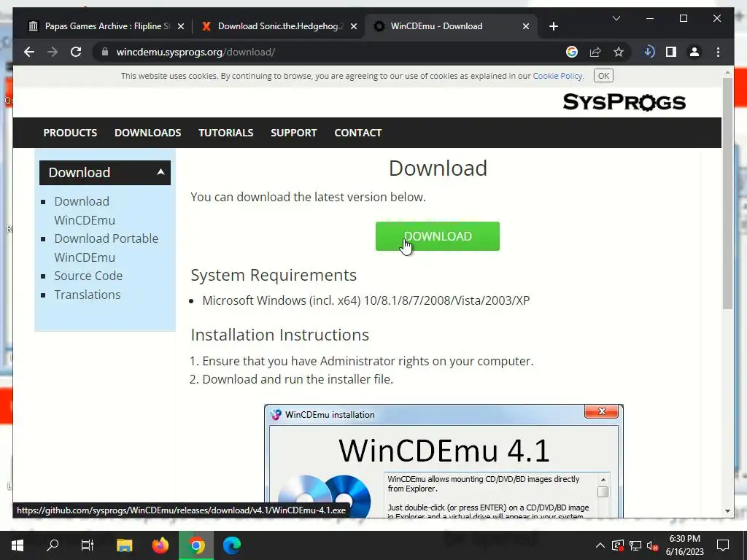747x560 pixels.
Task: Reload the WinCDEmu download page
Action: point(76,52)
